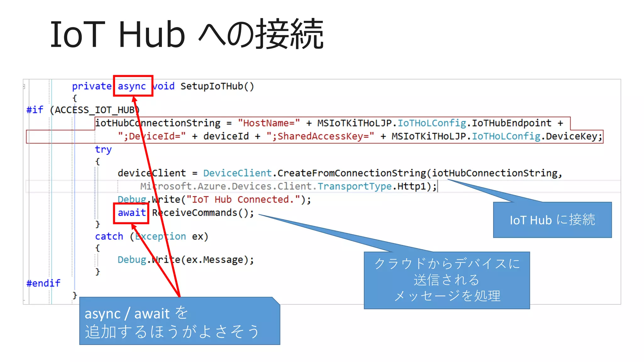Click the "DeviceKey" property
The image size is (644, 362).
point(571,136)
